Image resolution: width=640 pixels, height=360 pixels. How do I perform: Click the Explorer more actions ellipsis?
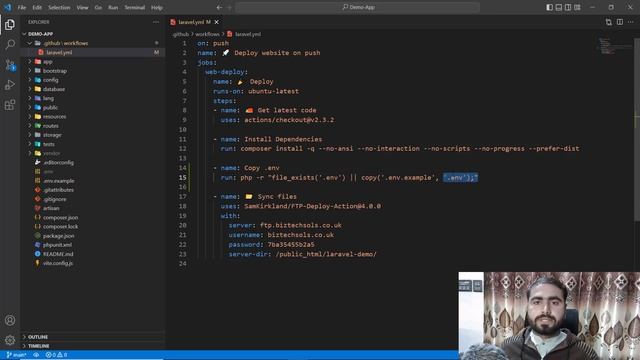coord(156,22)
